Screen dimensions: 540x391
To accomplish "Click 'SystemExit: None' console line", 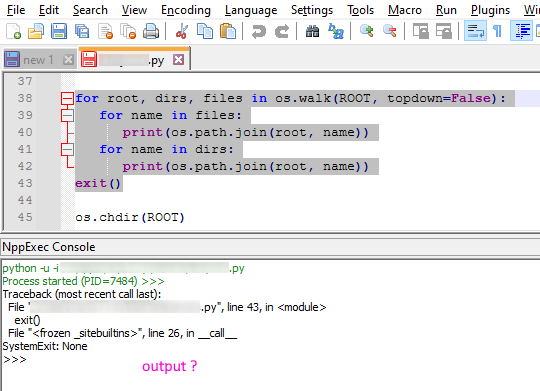I will [x=45, y=346].
